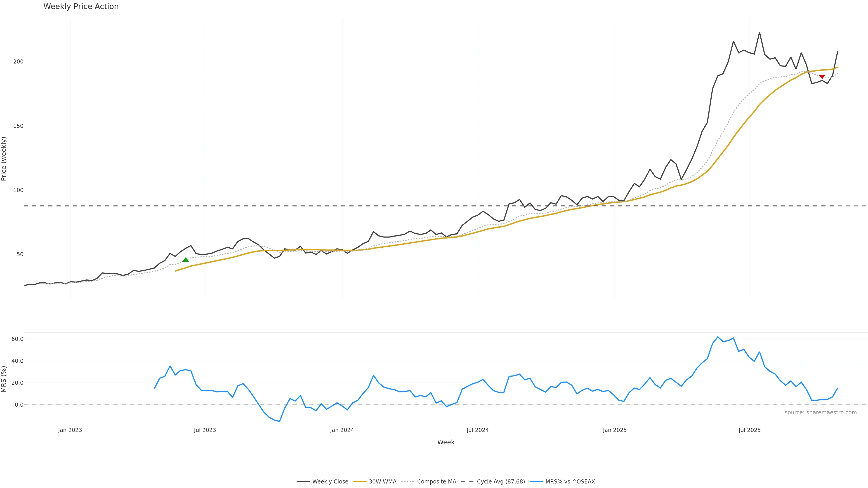Click the Price (weekly) y-axis title
This screenshot has height=488, width=868.
pyautogui.click(x=4, y=159)
